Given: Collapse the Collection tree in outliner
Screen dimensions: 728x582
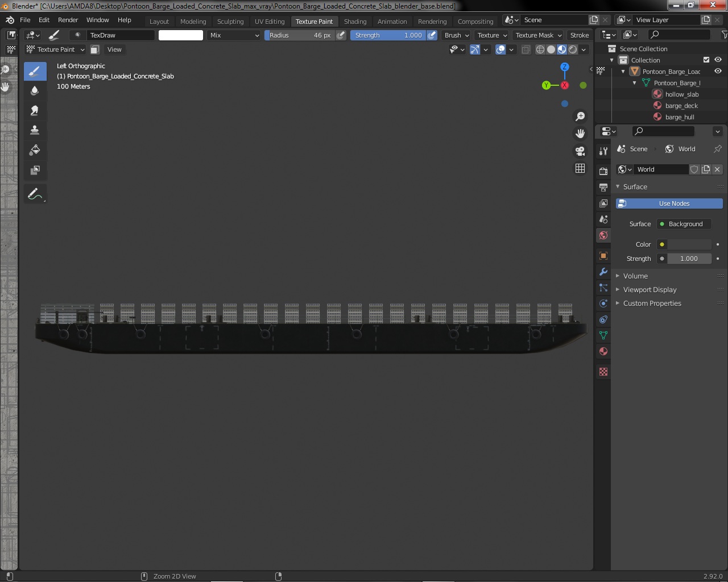Looking at the screenshot, I should [x=612, y=60].
